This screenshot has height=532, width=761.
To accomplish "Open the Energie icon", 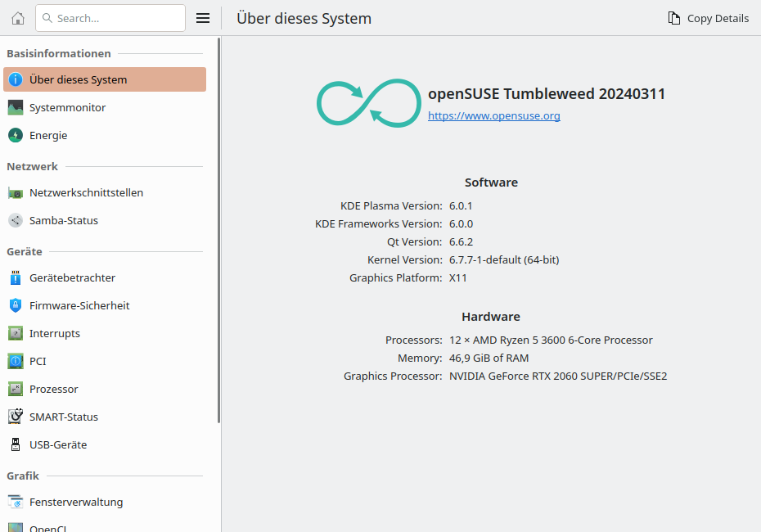I will point(16,135).
